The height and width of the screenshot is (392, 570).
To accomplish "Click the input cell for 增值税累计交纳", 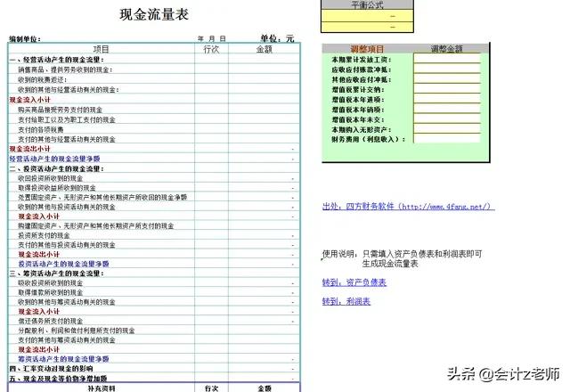I will pos(447,89).
